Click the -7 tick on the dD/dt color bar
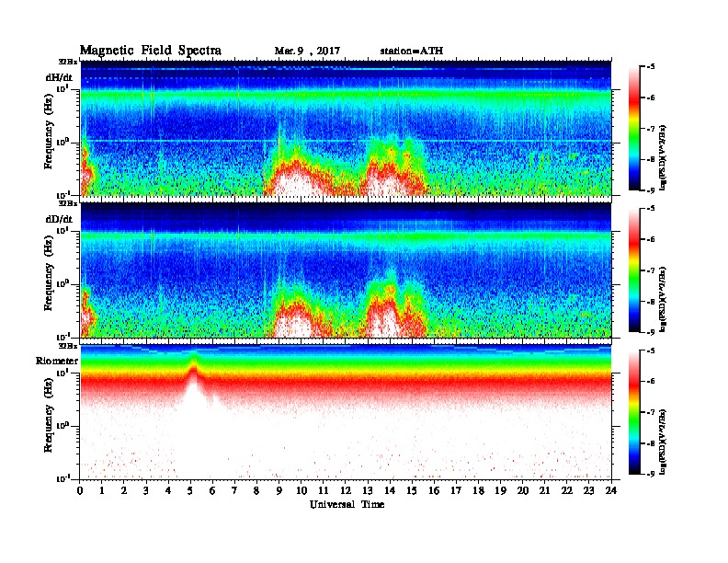The width and height of the screenshot is (728, 563). point(651,270)
